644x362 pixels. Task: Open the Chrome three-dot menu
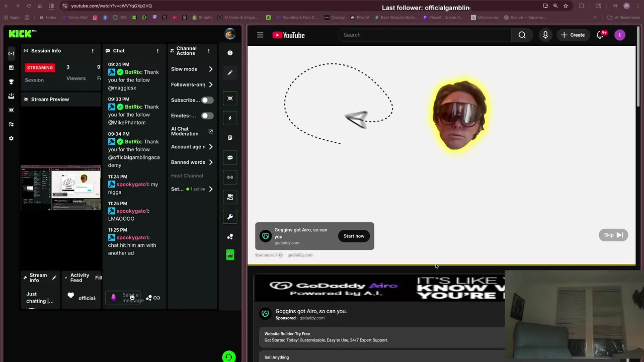(x=637, y=6)
